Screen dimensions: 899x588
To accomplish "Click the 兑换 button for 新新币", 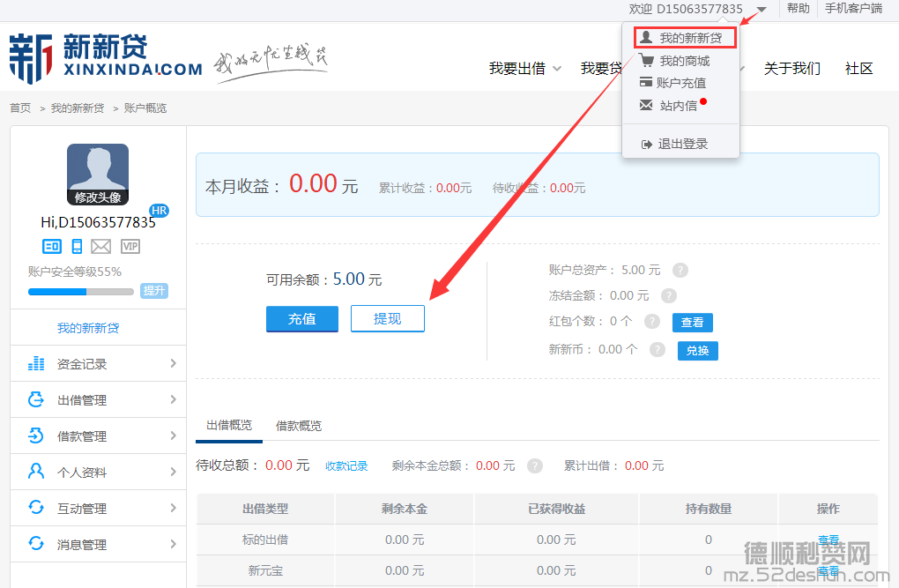I will pos(697,350).
